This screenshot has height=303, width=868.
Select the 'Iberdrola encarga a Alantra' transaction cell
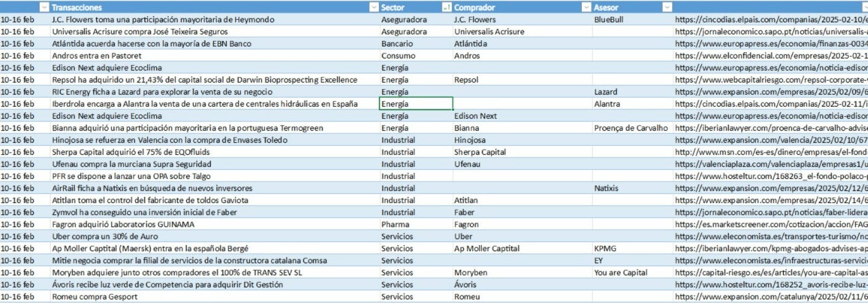(x=214, y=104)
